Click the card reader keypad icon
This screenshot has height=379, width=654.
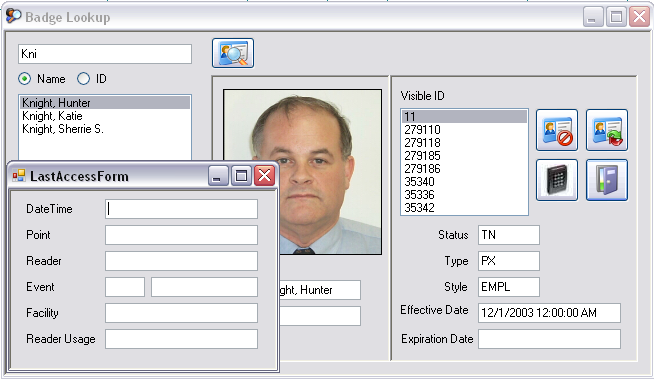click(x=557, y=180)
